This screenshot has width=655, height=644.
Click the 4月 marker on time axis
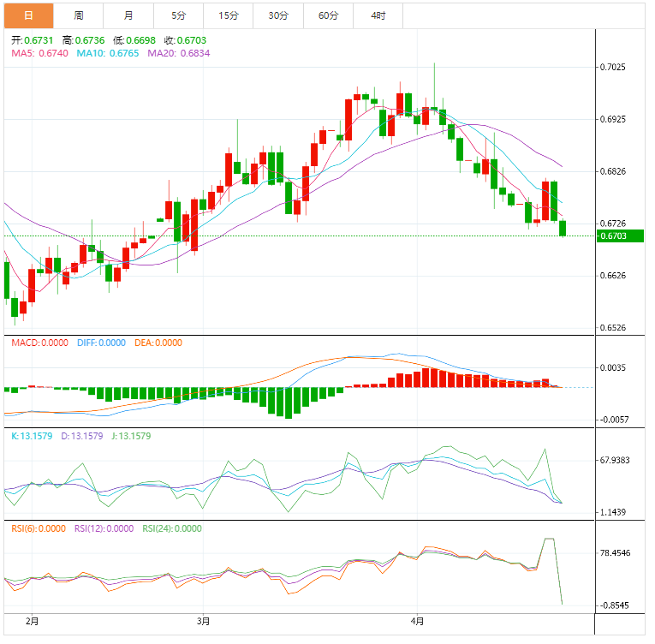[x=417, y=620]
